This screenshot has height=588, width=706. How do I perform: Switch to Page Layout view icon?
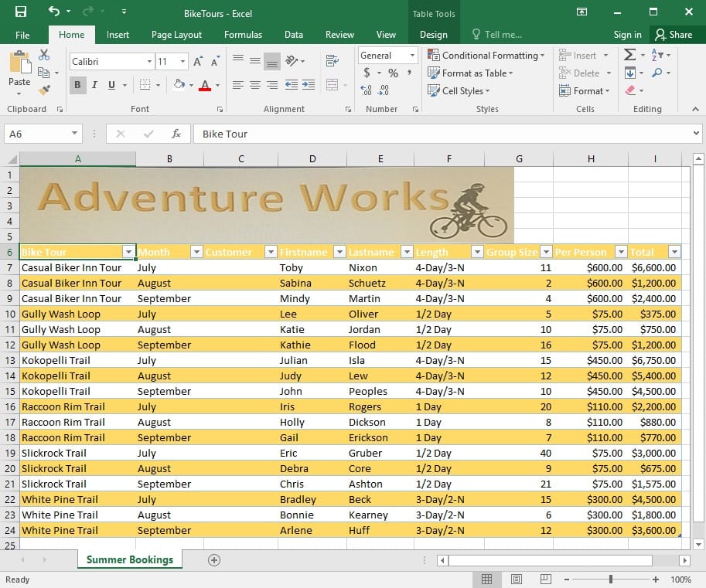click(517, 580)
